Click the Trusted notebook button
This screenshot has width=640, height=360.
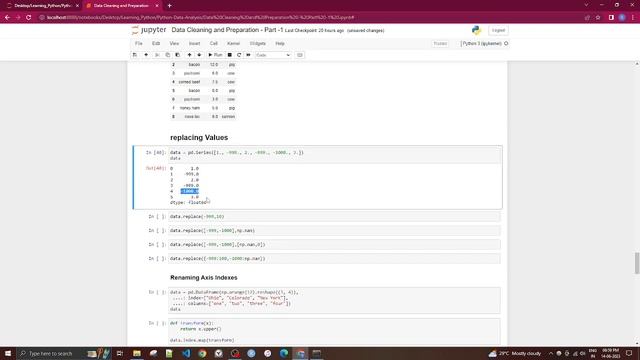point(440,43)
